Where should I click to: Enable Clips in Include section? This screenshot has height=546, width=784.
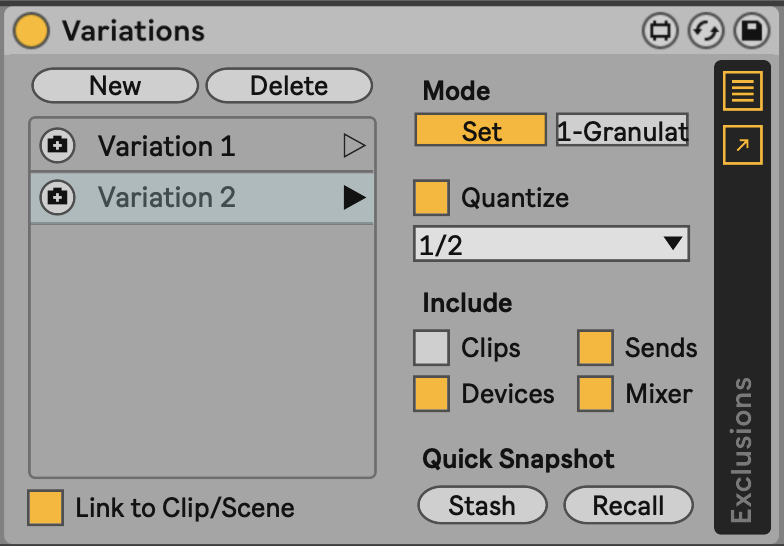click(x=432, y=347)
